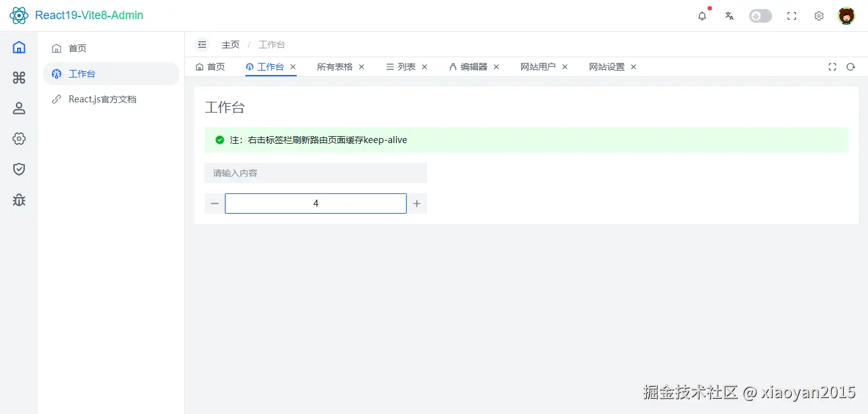Increase the number with the plus button
The height and width of the screenshot is (414, 868).
point(417,204)
